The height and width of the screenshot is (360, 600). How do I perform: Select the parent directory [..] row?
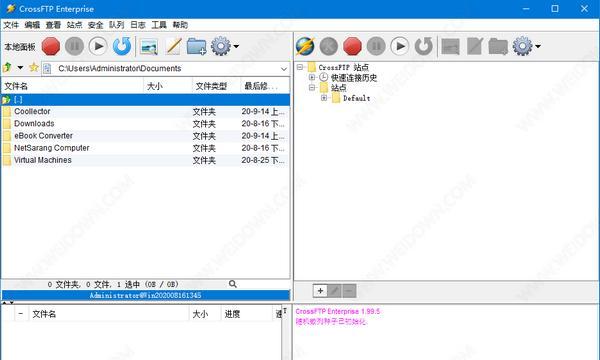[145, 100]
